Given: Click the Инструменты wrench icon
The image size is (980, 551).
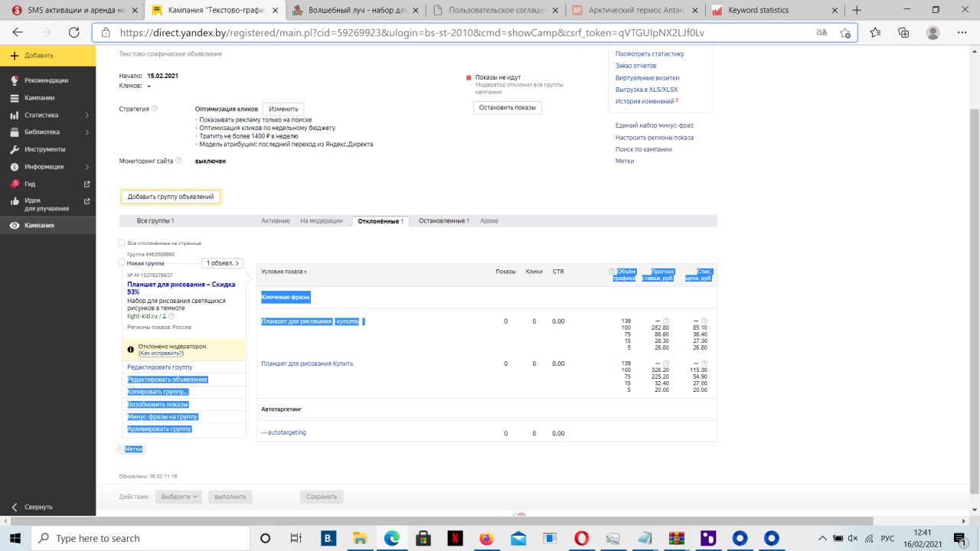Looking at the screenshot, I should tap(15, 149).
